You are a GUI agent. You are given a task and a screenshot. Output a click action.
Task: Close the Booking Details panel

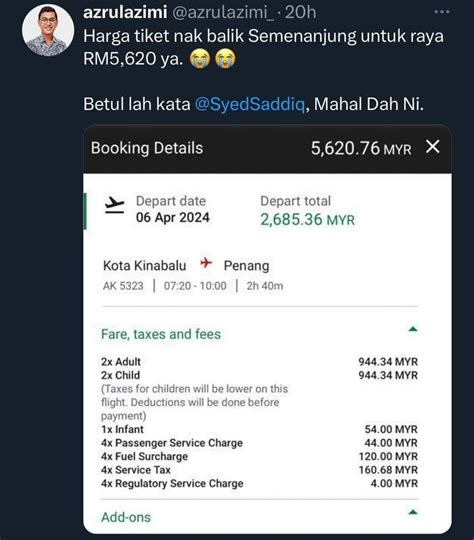pyautogui.click(x=433, y=147)
